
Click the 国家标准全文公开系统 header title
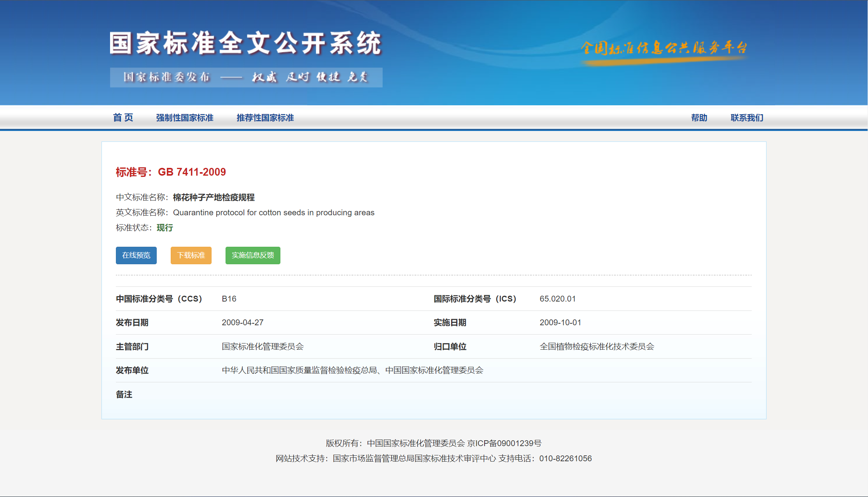[x=246, y=44]
